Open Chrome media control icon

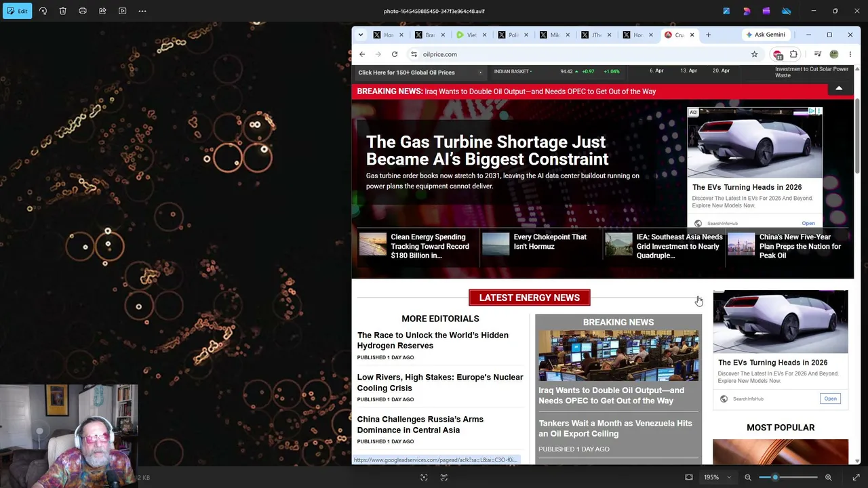coord(818,54)
